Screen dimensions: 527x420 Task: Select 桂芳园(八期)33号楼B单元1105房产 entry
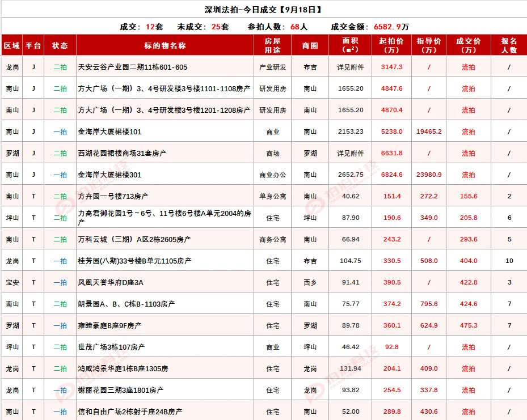point(134,261)
